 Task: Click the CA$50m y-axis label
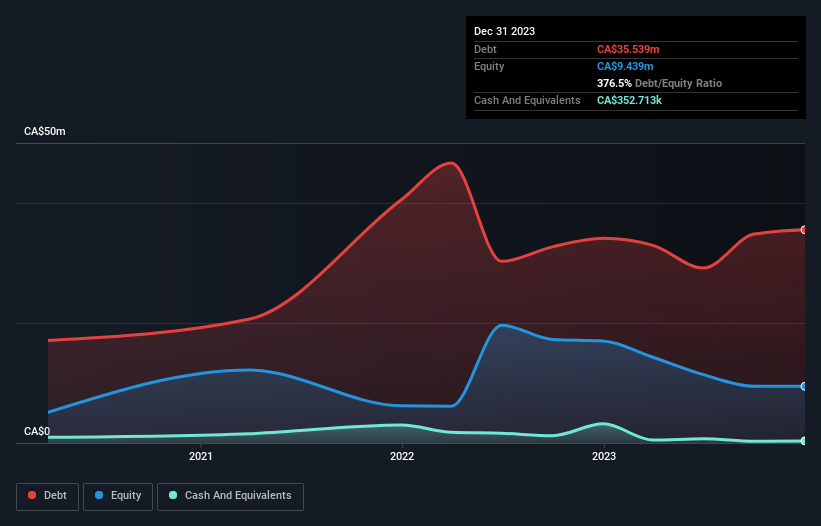click(x=45, y=131)
